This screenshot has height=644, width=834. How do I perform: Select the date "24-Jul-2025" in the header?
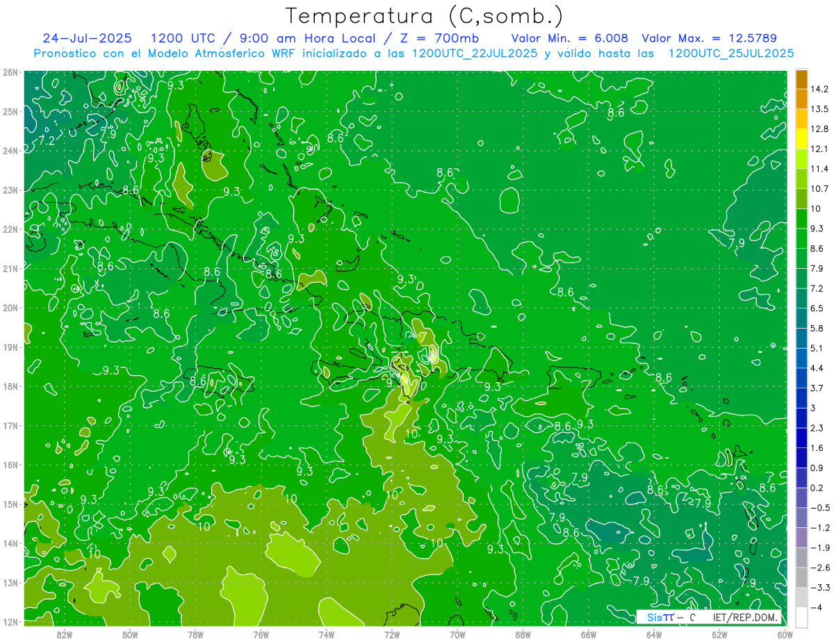coord(87,38)
